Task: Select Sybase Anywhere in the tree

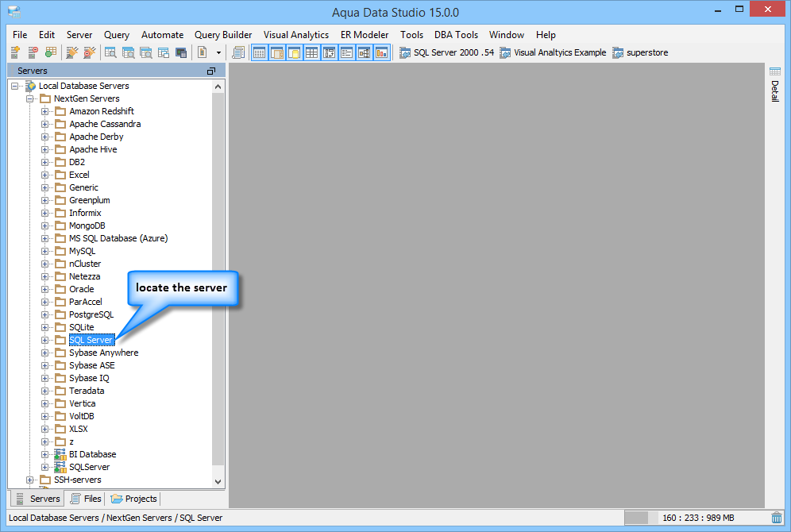Action: coord(104,353)
